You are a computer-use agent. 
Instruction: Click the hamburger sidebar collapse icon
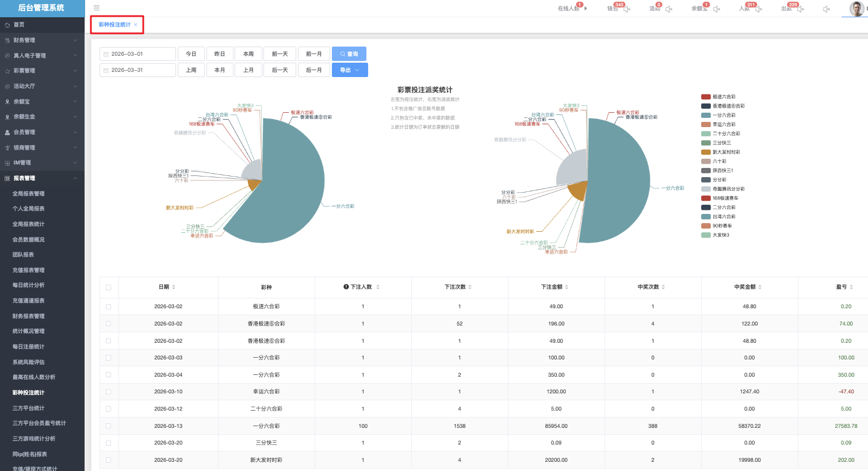[x=97, y=8]
